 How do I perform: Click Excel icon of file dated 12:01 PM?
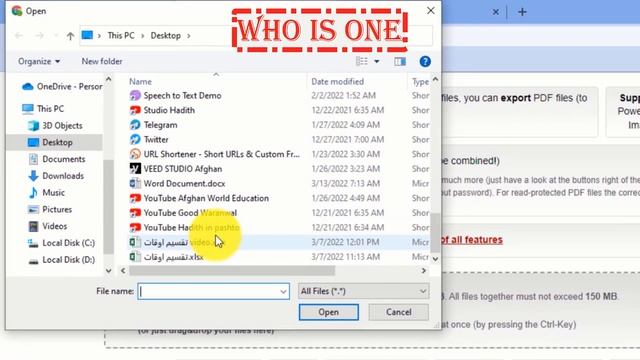coord(135,242)
